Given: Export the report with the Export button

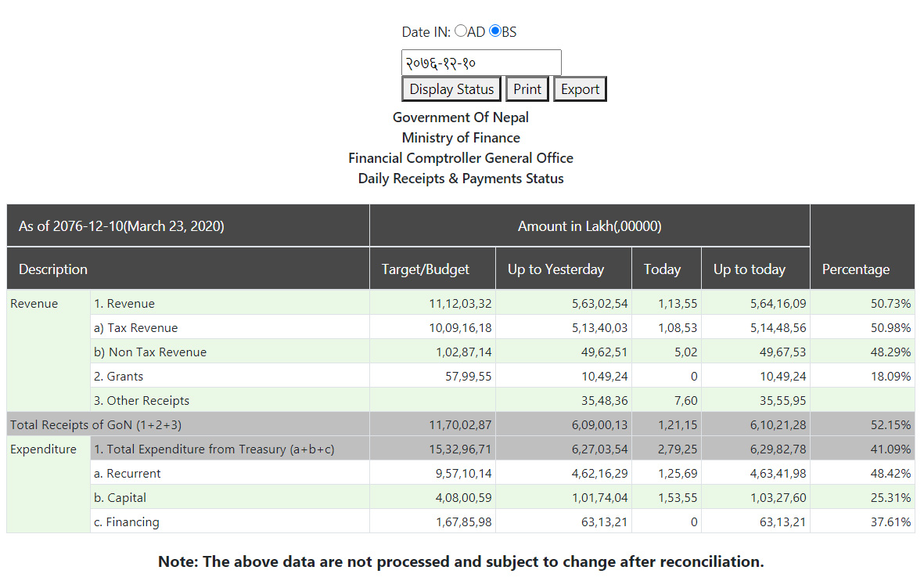Looking at the screenshot, I should click(x=580, y=89).
